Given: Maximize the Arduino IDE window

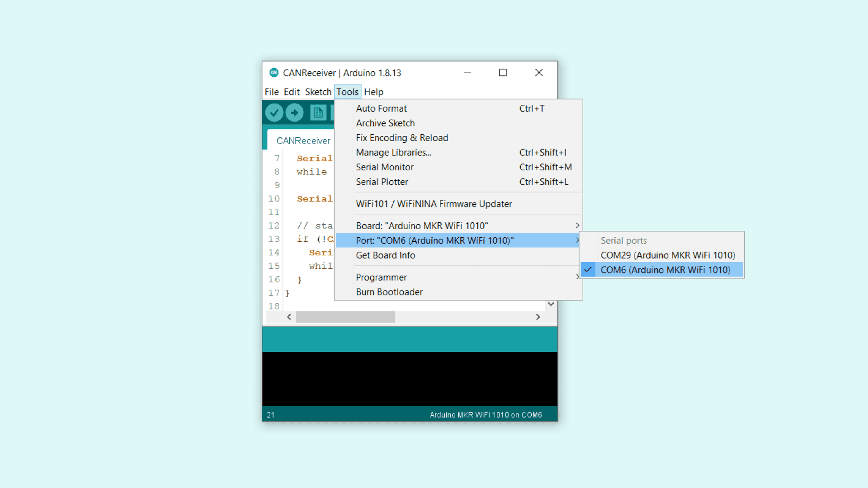Looking at the screenshot, I should click(x=503, y=73).
